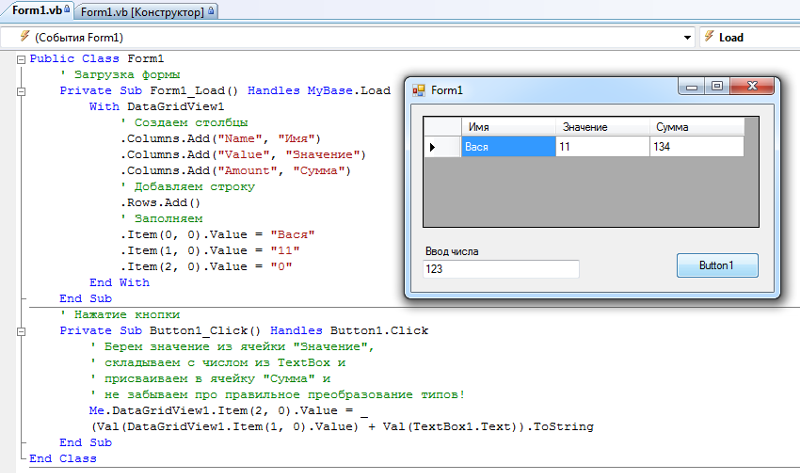
Task: Maximize the Form1 window
Action: point(716,87)
